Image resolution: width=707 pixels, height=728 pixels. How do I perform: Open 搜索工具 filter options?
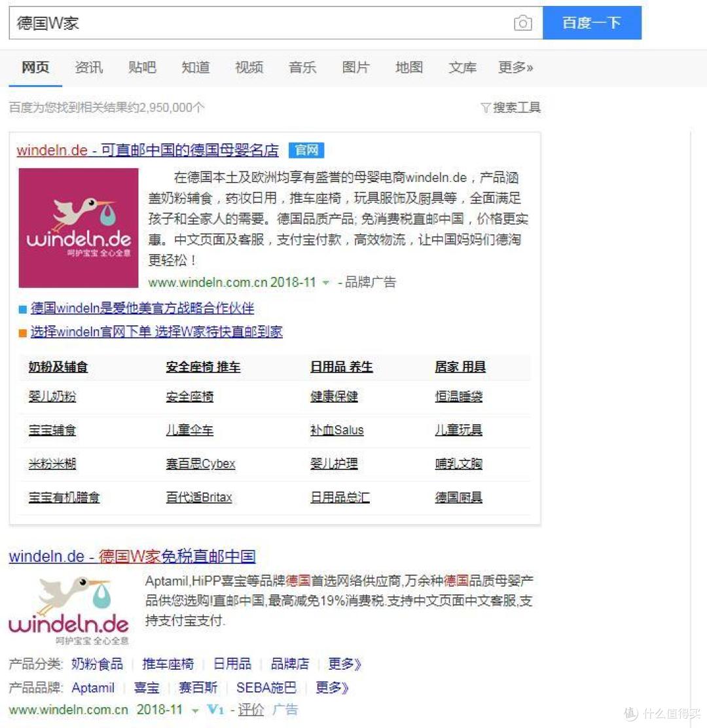click(511, 108)
